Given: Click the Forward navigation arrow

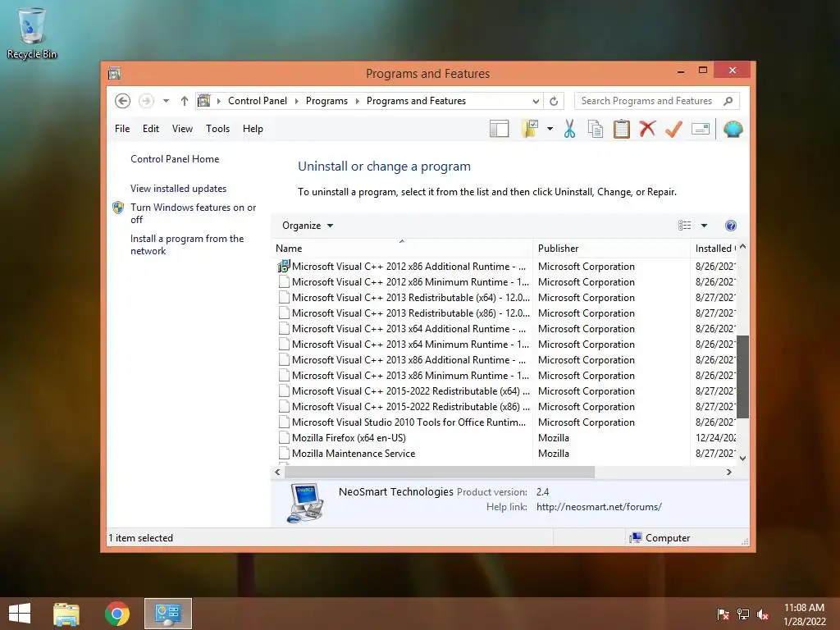Looking at the screenshot, I should coord(146,101).
